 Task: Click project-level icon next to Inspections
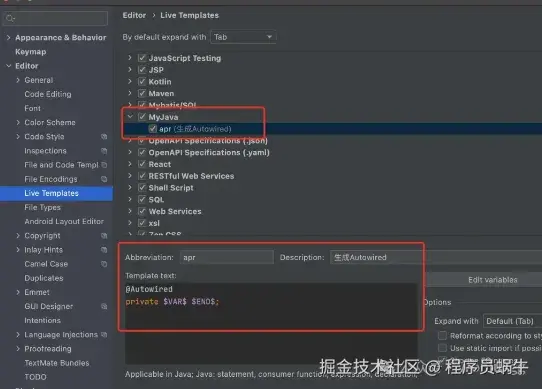tap(104, 151)
